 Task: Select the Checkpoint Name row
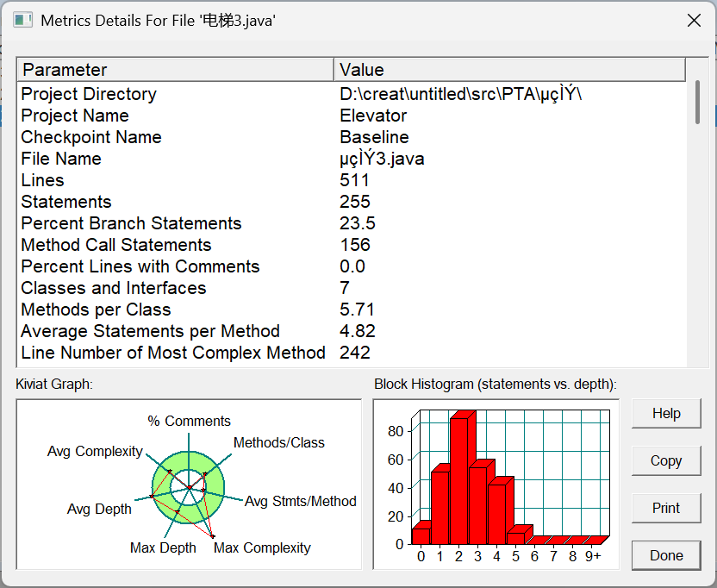pos(352,137)
